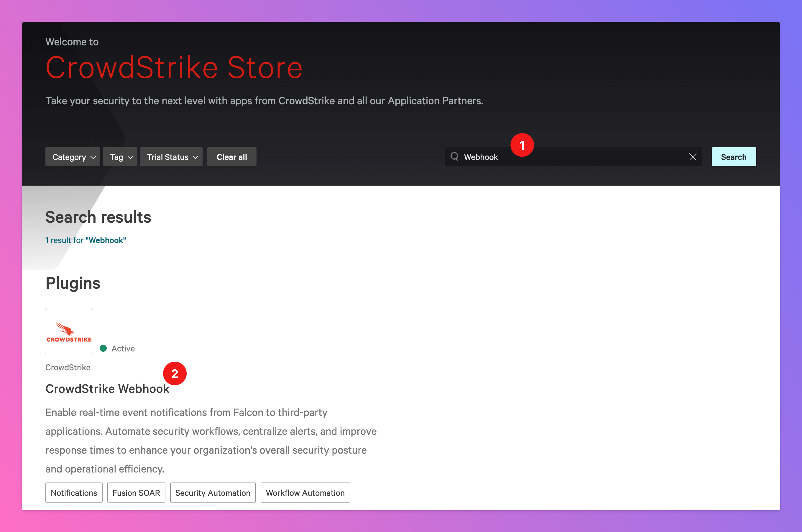Click the CrowdStrike falcon logo thumbnail
The image size is (802, 532).
point(69,332)
